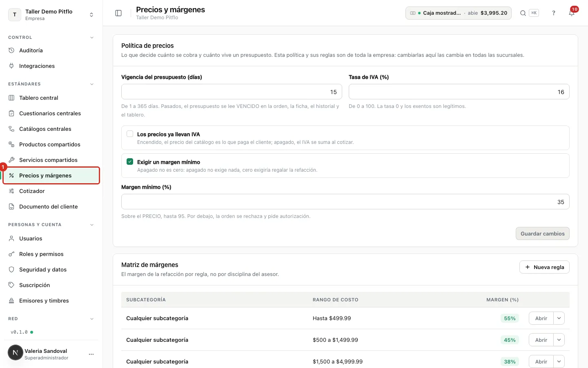Click the 38% margin badge
The width and height of the screenshot is (588, 368).
click(510, 361)
